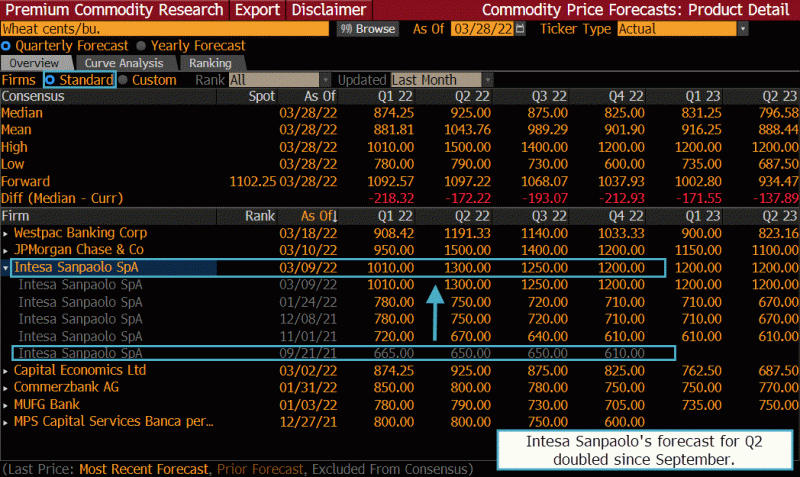Collapse the Intesa Sanpaolo SpA row
Image resolution: width=800 pixels, height=477 pixels.
click(x=6, y=268)
